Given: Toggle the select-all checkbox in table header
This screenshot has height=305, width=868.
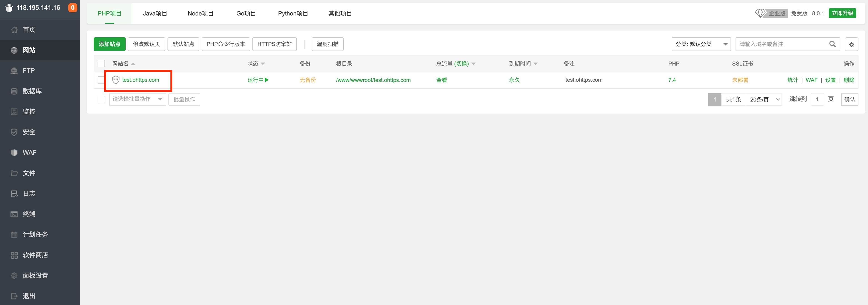Looking at the screenshot, I should (x=101, y=64).
